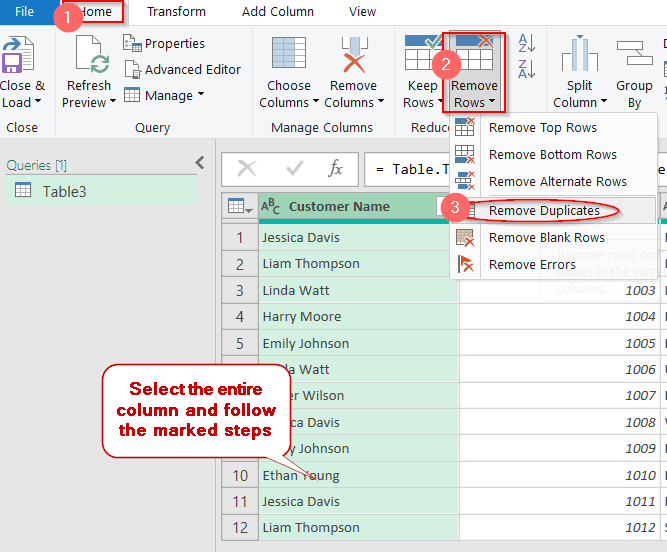Choose Remove Bottom Rows from menu
Screen dimensions: 667x552
click(553, 154)
